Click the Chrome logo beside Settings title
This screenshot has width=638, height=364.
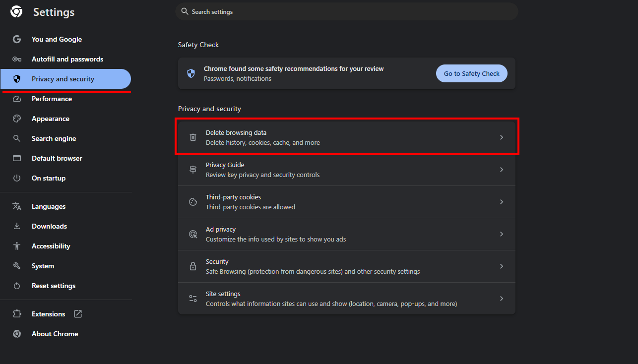point(16,12)
